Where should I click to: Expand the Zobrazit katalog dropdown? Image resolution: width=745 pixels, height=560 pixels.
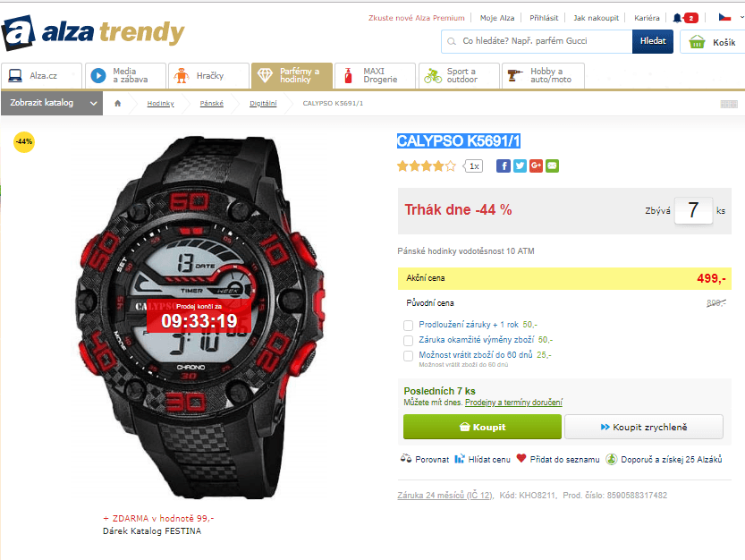[x=52, y=103]
